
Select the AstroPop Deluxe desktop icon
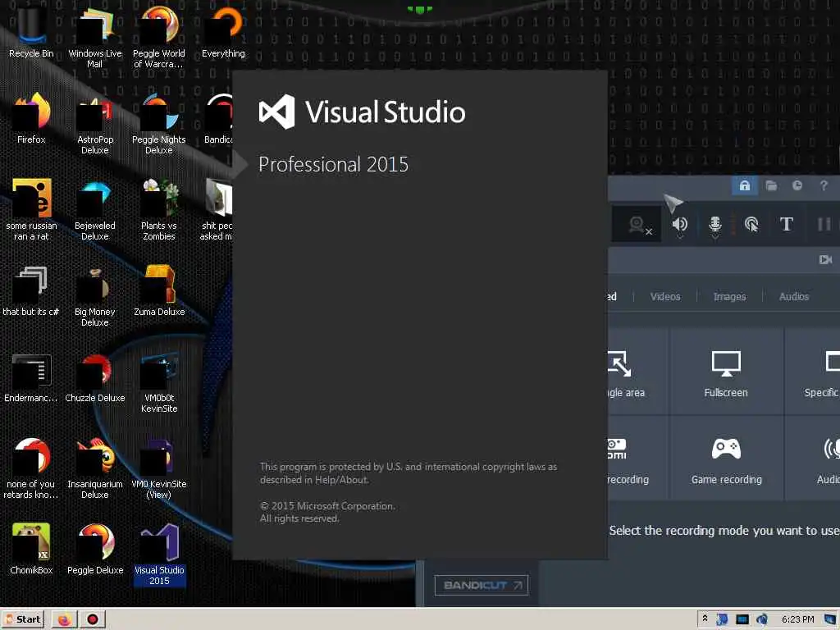(95, 123)
